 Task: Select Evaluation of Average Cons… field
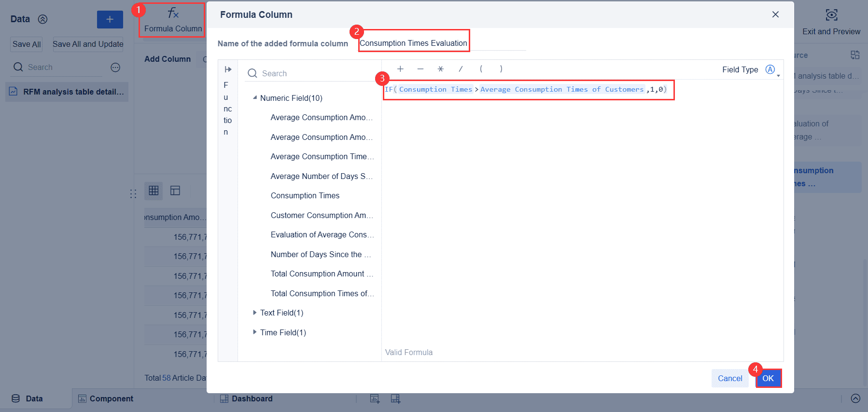[322, 234]
